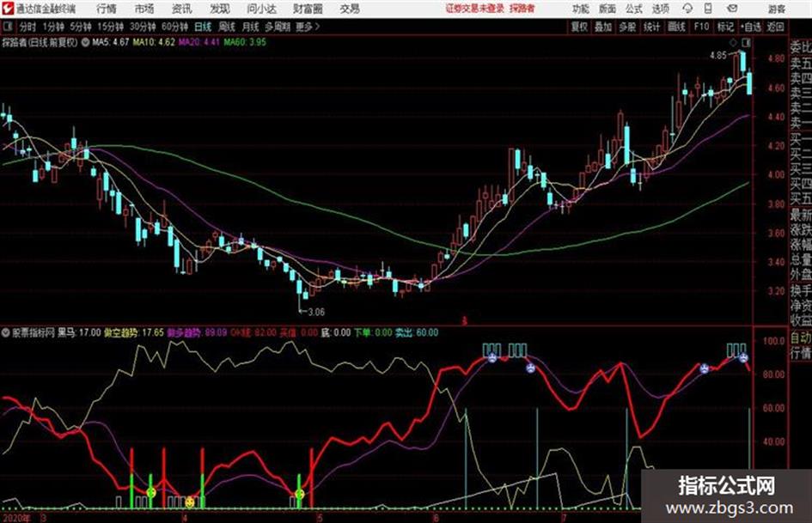Screen dimensions: 812x523
Task: Toggle the side panel icon at chart top-right
Action: tap(746, 42)
